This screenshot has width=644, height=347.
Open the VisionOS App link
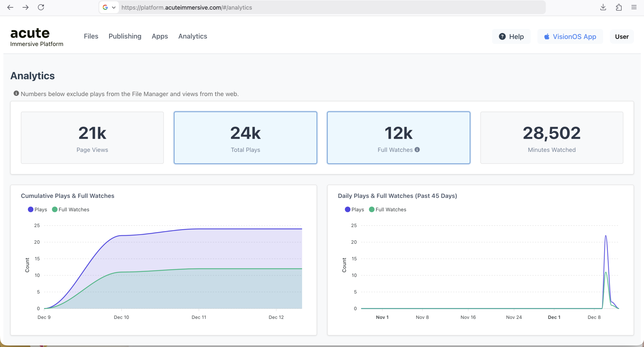coord(570,37)
